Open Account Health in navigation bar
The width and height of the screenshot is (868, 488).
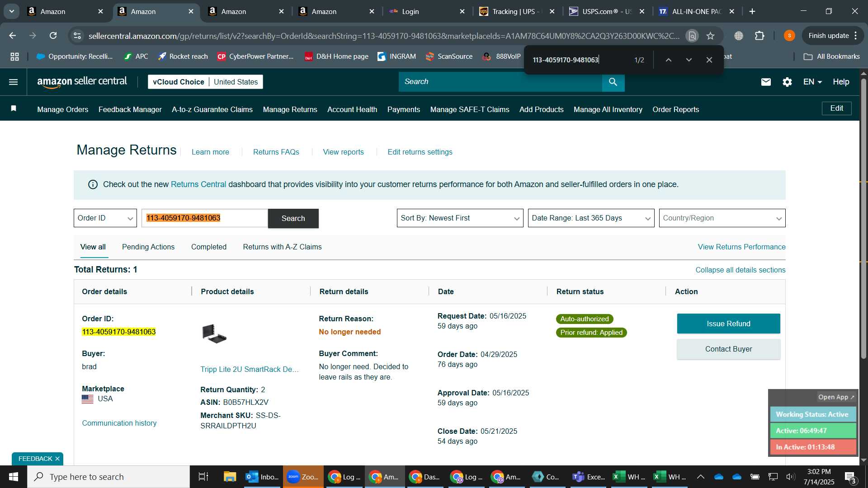352,109
